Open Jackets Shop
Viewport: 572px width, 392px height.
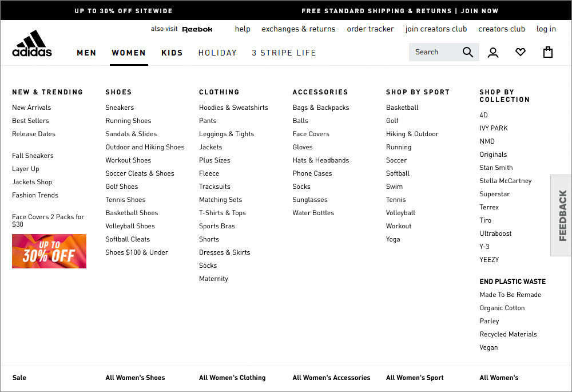(32, 182)
